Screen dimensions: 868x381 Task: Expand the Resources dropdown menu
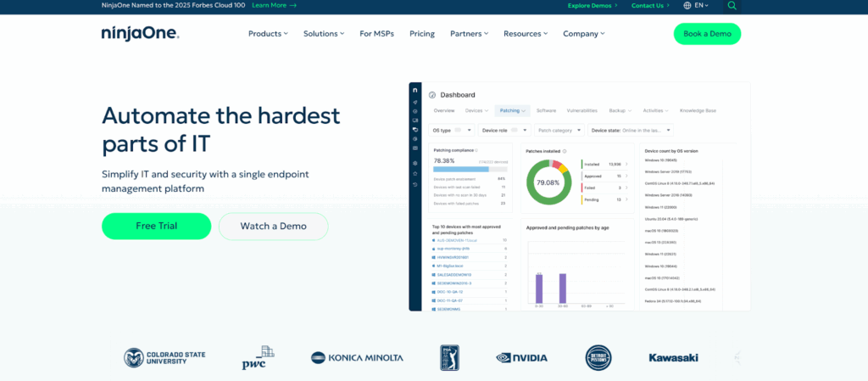(526, 34)
